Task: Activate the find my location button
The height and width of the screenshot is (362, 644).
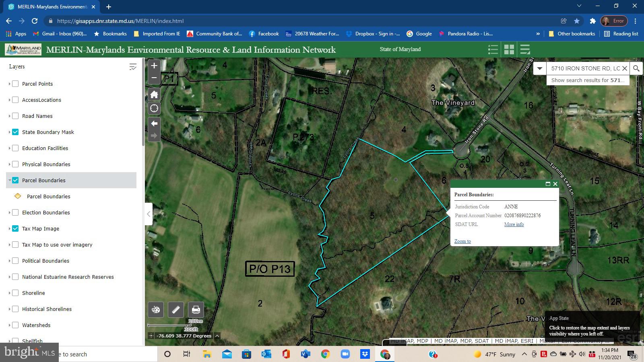Action: 154,109
